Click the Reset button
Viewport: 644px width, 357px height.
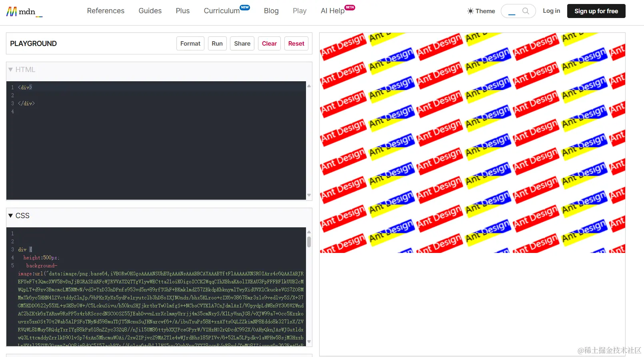(296, 44)
